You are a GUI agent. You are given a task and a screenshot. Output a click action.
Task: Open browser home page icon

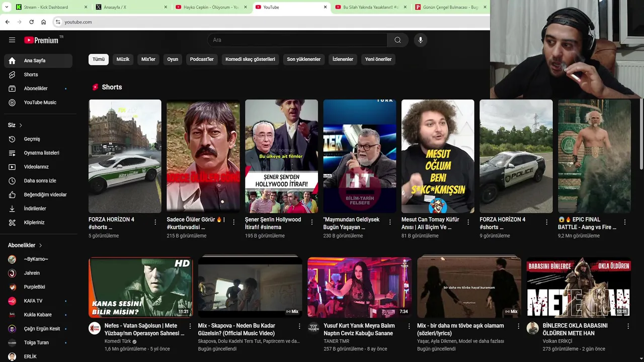pyautogui.click(x=43, y=22)
